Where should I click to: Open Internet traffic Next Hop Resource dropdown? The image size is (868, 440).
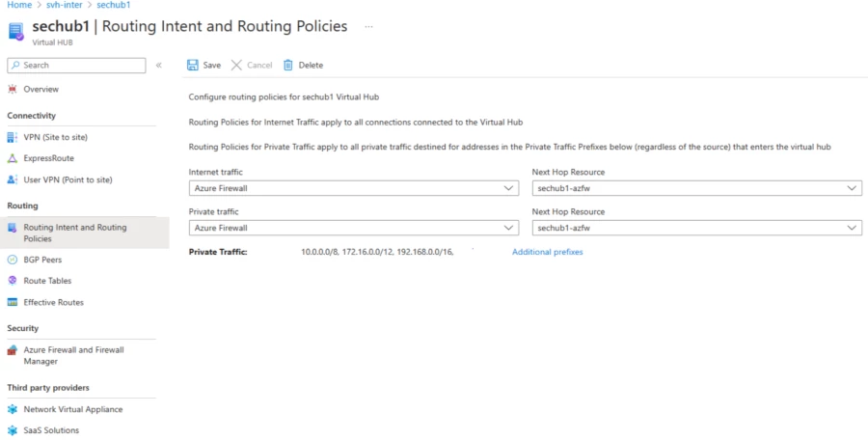697,188
